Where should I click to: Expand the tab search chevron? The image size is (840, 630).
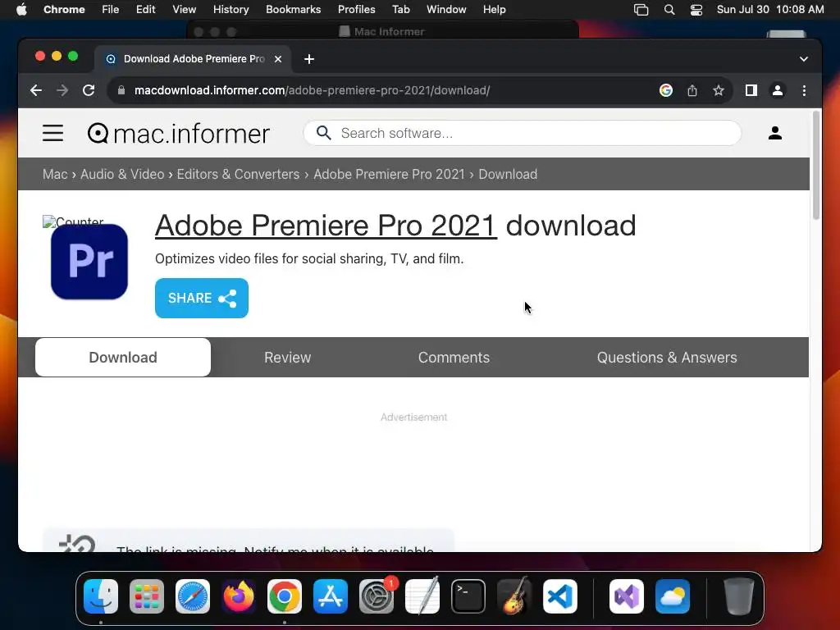(803, 59)
